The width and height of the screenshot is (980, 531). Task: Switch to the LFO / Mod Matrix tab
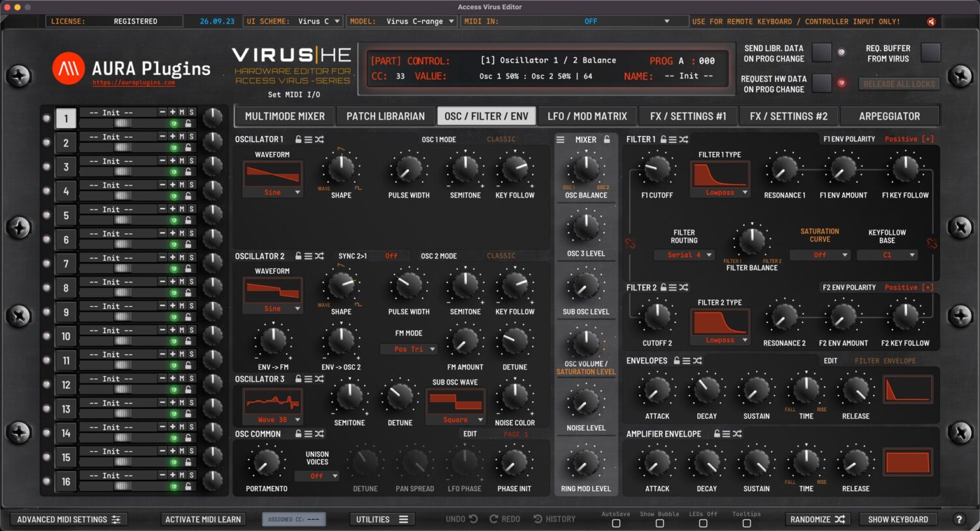pyautogui.click(x=587, y=116)
